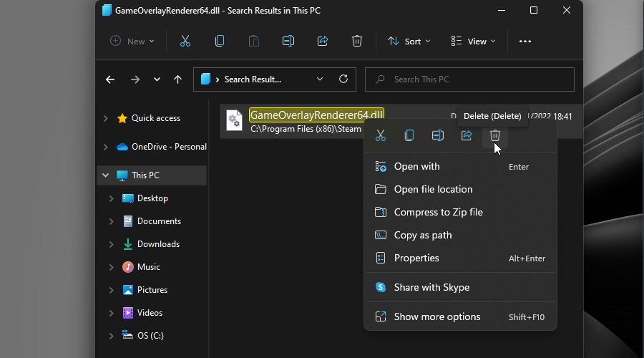Open OS (C:) in the navigation pane
This screenshot has width=644, height=358.
tap(150, 336)
